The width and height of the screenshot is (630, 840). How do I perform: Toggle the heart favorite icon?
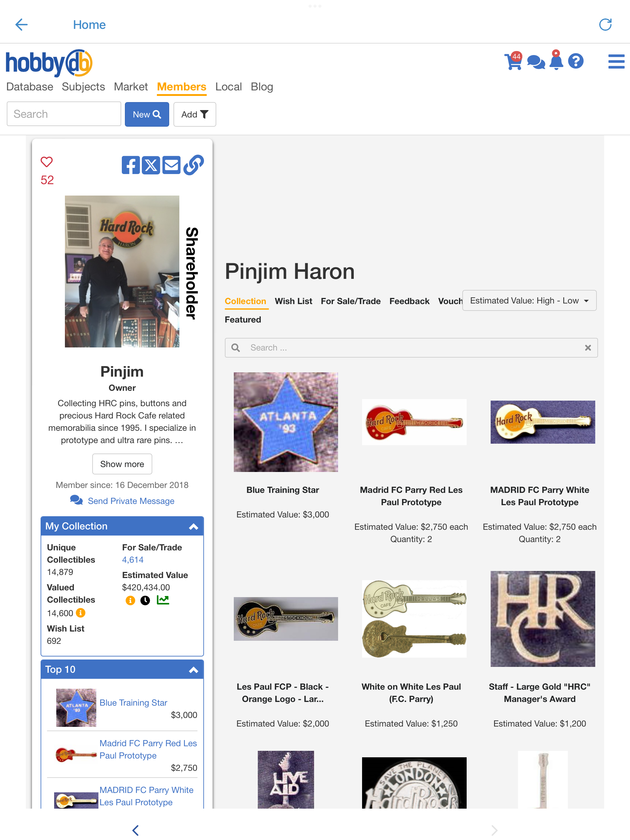47,162
